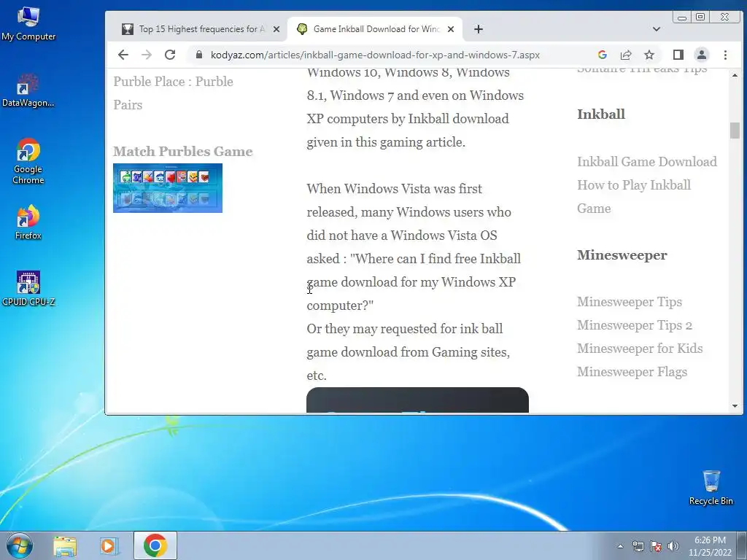Click the taskbar clock showing 6:26 PM
Image resolution: width=747 pixels, height=560 pixels.
click(710, 546)
